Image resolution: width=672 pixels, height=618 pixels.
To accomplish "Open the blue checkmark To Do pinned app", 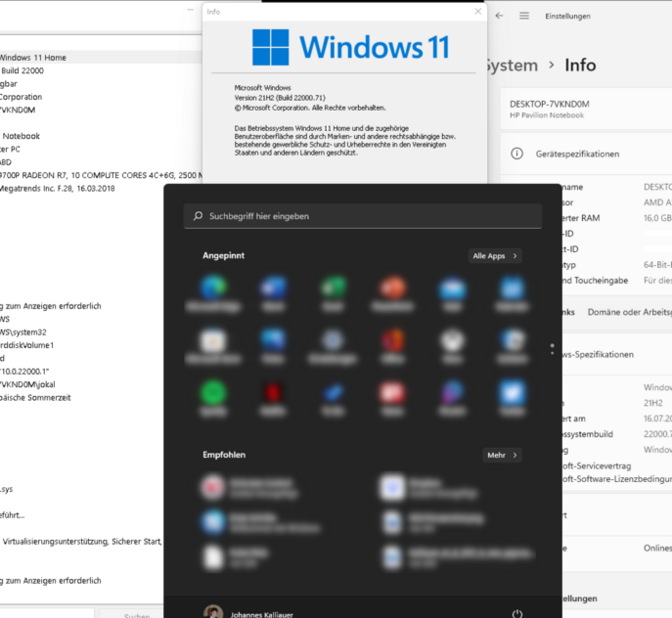I will 333,392.
